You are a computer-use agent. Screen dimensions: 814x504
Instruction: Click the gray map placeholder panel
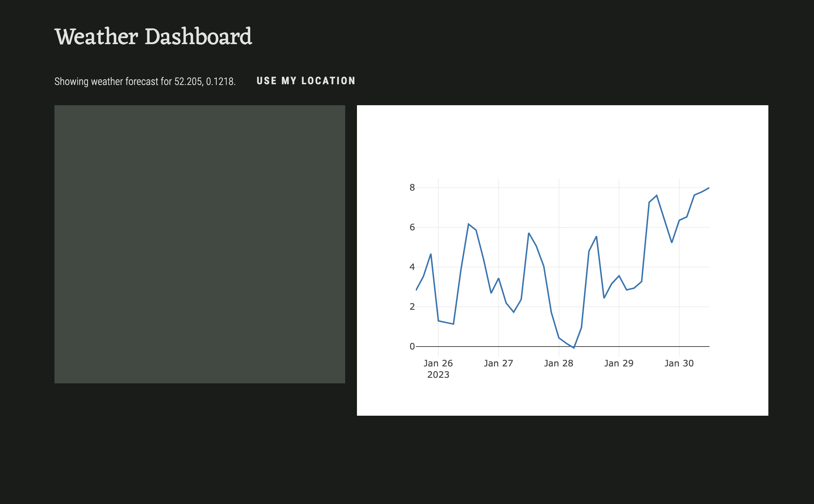199,244
